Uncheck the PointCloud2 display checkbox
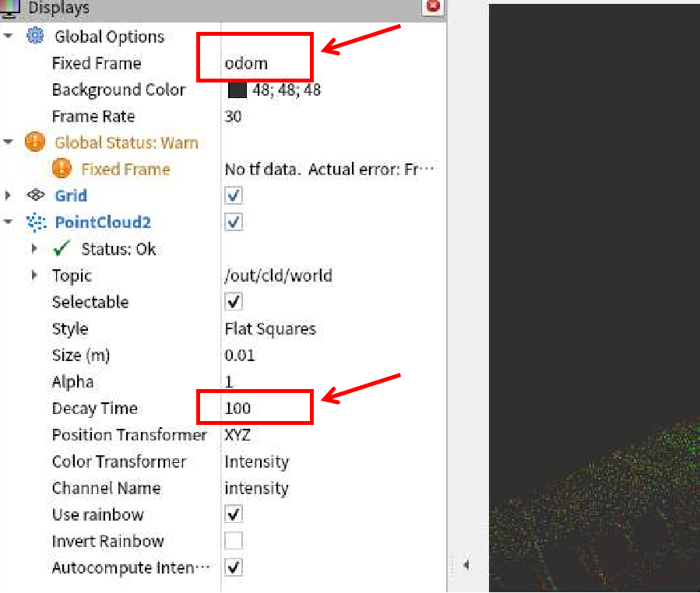This screenshot has height=593, width=700. pos(234,222)
